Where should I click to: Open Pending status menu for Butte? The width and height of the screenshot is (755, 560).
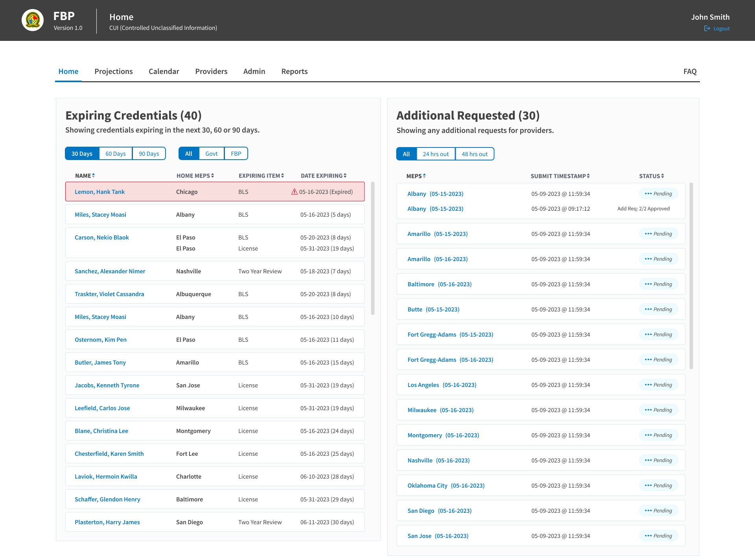coord(659,309)
